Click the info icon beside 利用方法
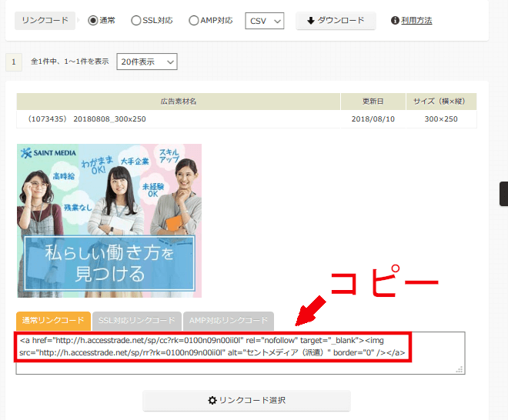 (x=395, y=21)
